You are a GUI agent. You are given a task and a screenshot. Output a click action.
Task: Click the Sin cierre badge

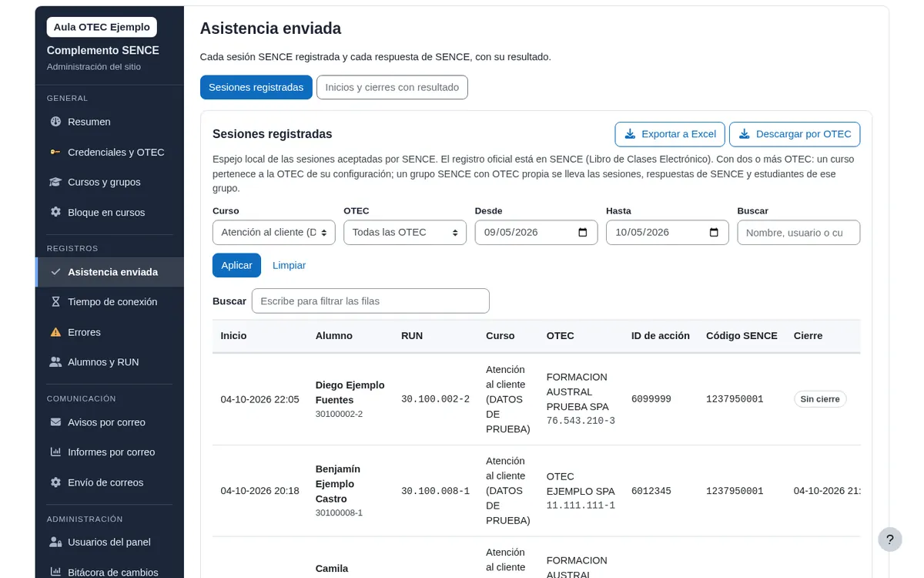820,399
